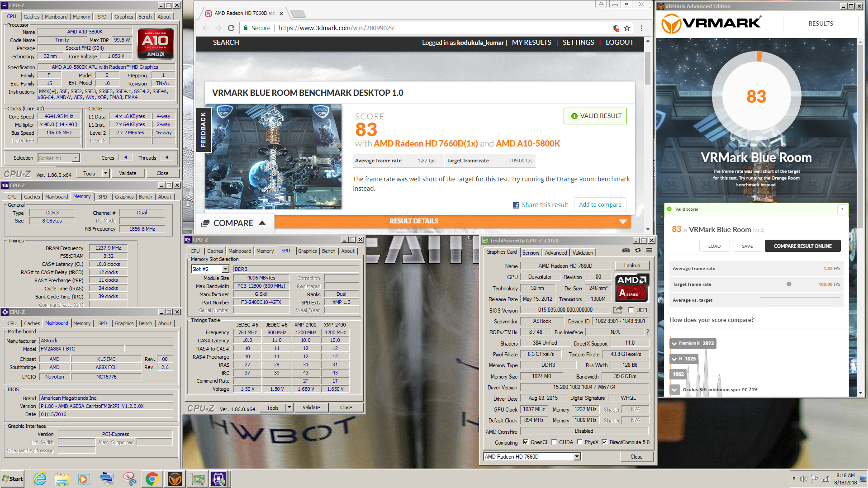Open GPU selection dropdown AMD Radeon HD 7660D
Screen dimensions: 868x488
pos(577,457)
